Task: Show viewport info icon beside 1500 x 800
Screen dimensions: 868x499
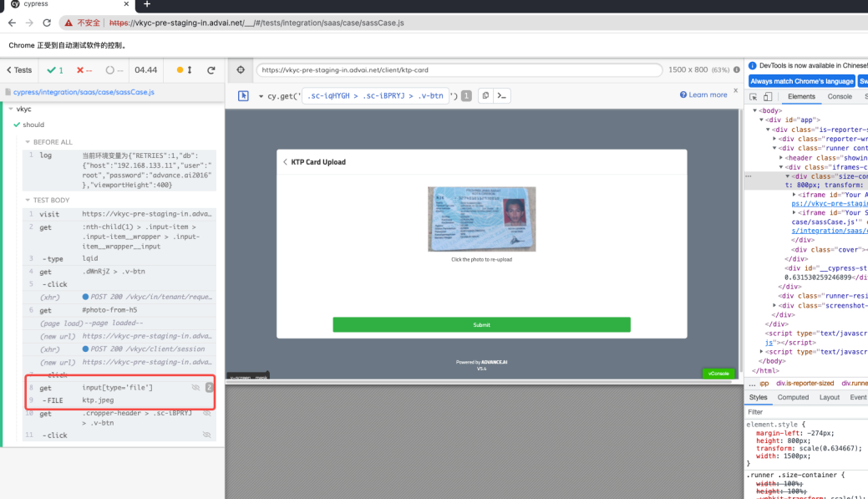Action: pyautogui.click(x=737, y=69)
